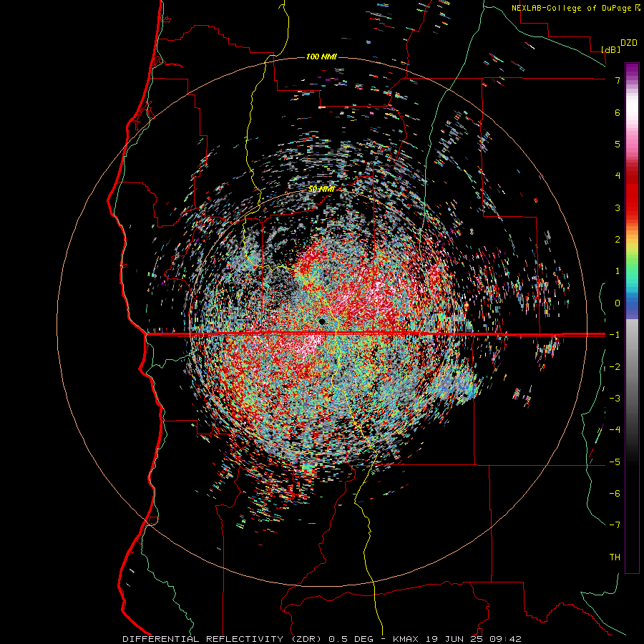
Task: Click the "DIFFERENTIAL REFLECTIVITY (ZDR)" caption text
Action: click(x=223, y=639)
